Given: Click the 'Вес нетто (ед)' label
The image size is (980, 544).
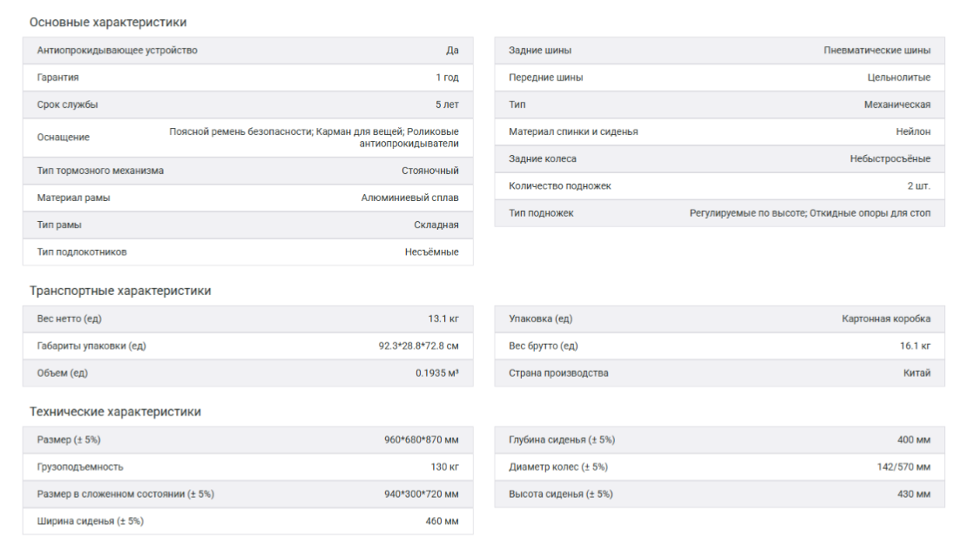Looking at the screenshot, I should tap(69, 319).
